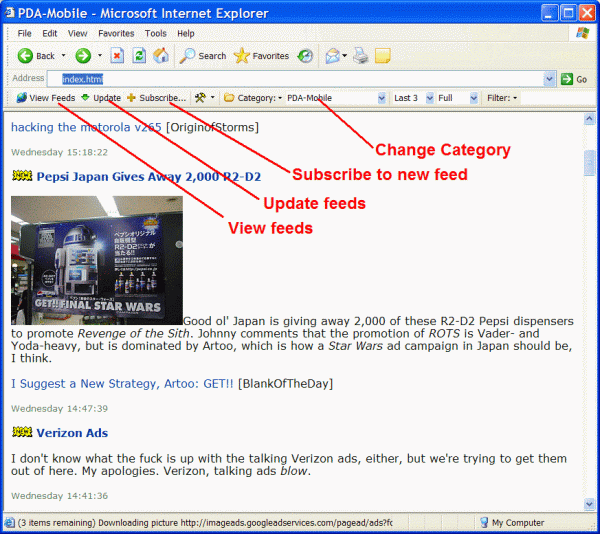Click the vertical scrollbar thumb
600x534 pixels.
pyautogui.click(x=589, y=163)
